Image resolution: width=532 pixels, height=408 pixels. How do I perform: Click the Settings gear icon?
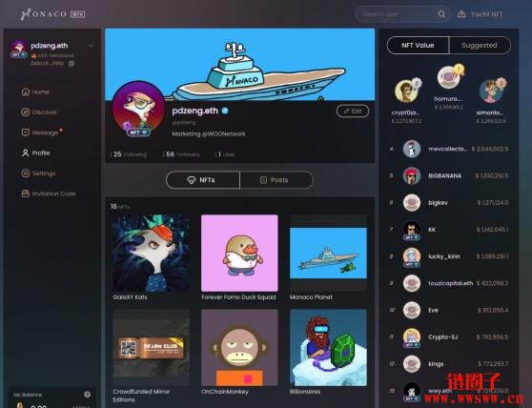[26, 173]
